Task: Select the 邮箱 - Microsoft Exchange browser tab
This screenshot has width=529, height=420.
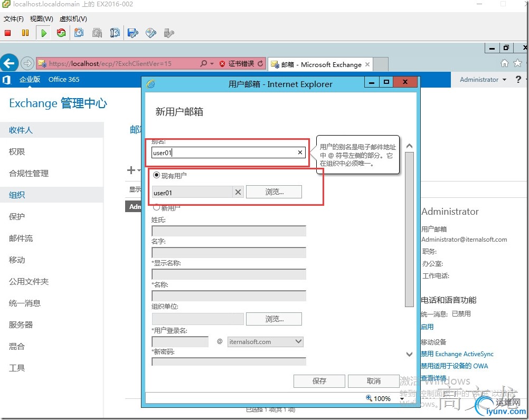Action: point(320,64)
